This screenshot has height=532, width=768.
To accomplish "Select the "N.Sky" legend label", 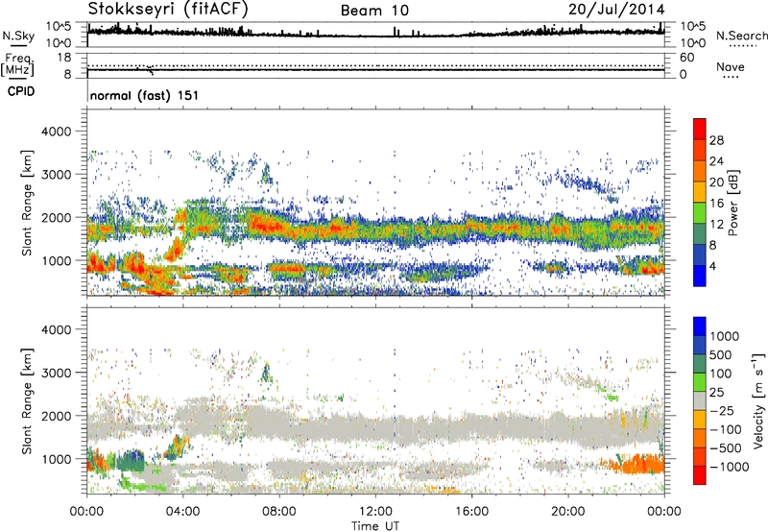I will [x=18, y=36].
